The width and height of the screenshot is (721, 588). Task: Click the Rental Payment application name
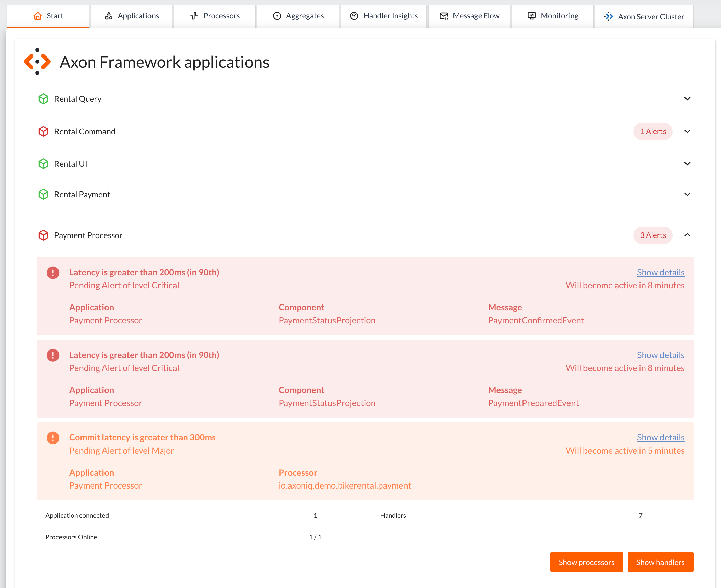82,195
